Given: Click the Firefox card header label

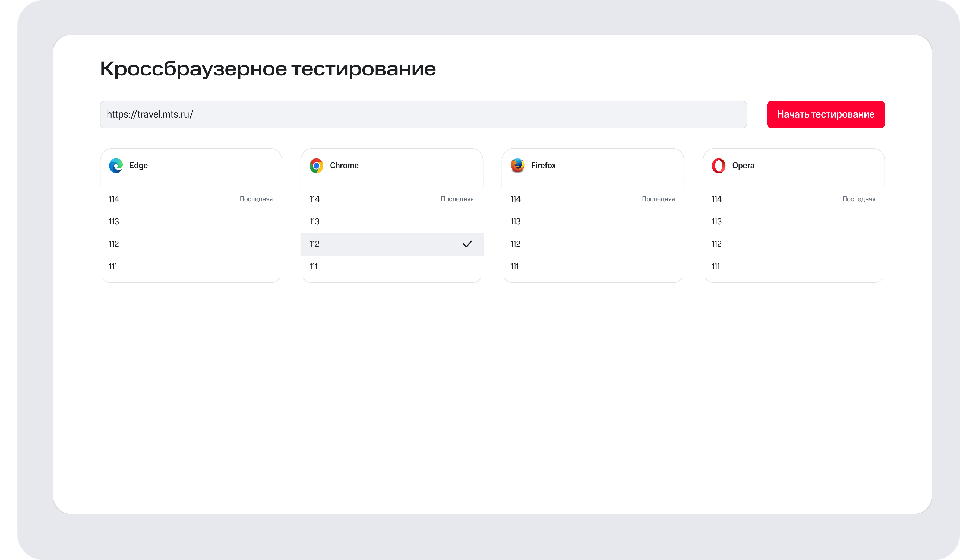Looking at the screenshot, I should click(x=543, y=166).
